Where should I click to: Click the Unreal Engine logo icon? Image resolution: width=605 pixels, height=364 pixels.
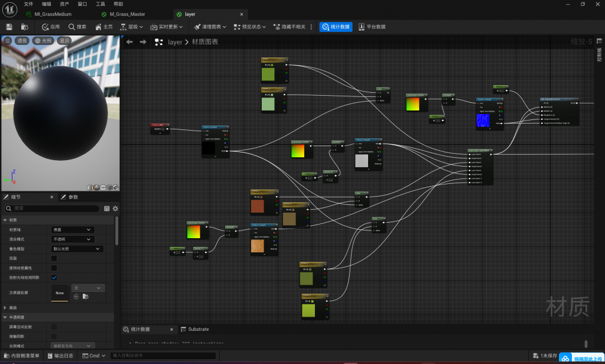pos(9,9)
